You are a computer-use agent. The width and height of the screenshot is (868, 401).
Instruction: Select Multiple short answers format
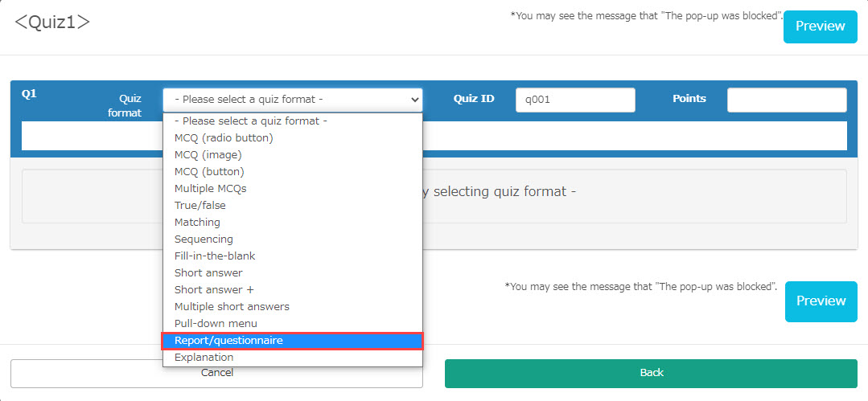click(232, 307)
